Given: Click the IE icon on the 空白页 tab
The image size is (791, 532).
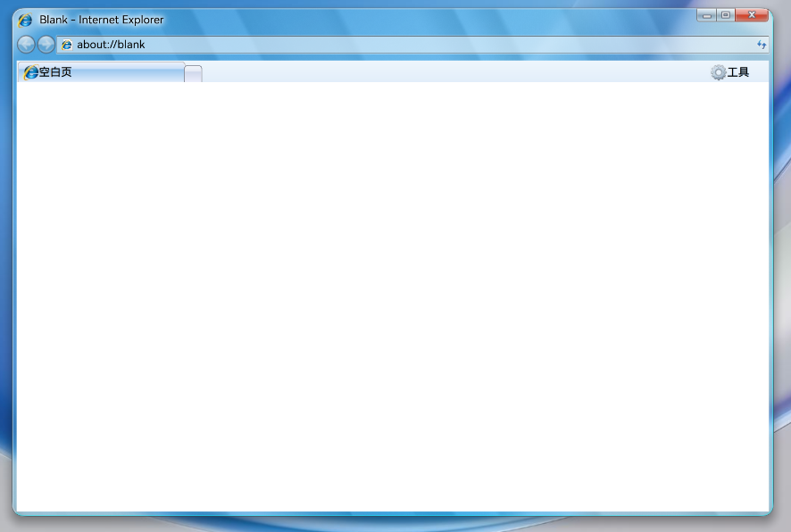Looking at the screenshot, I should click(30, 72).
